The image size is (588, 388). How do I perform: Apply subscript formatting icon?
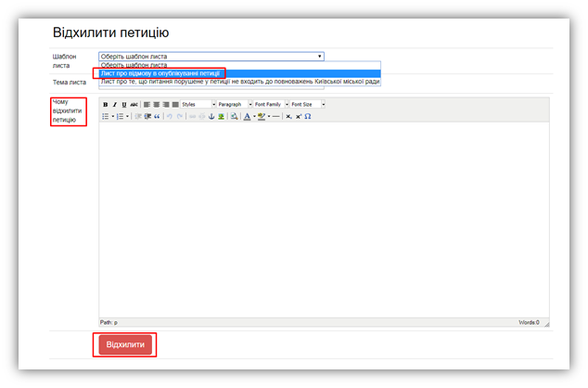point(288,117)
